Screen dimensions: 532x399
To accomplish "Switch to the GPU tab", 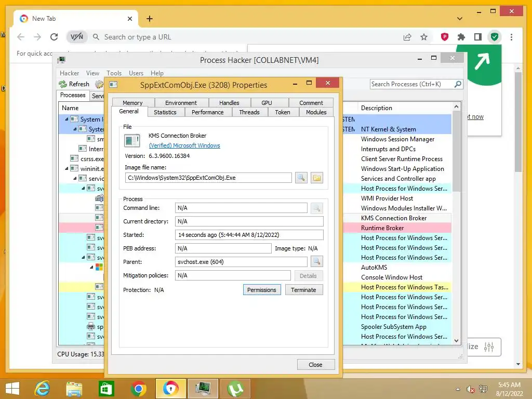I will point(267,103).
